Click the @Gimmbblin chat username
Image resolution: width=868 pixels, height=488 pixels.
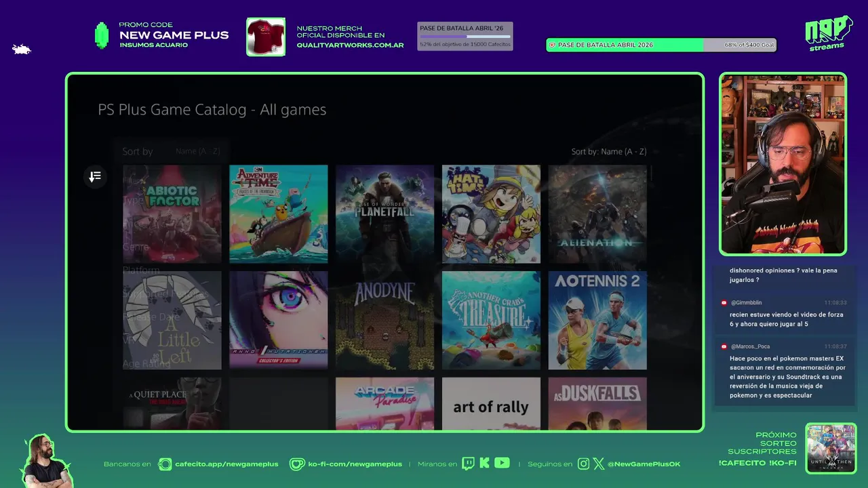pos(746,303)
